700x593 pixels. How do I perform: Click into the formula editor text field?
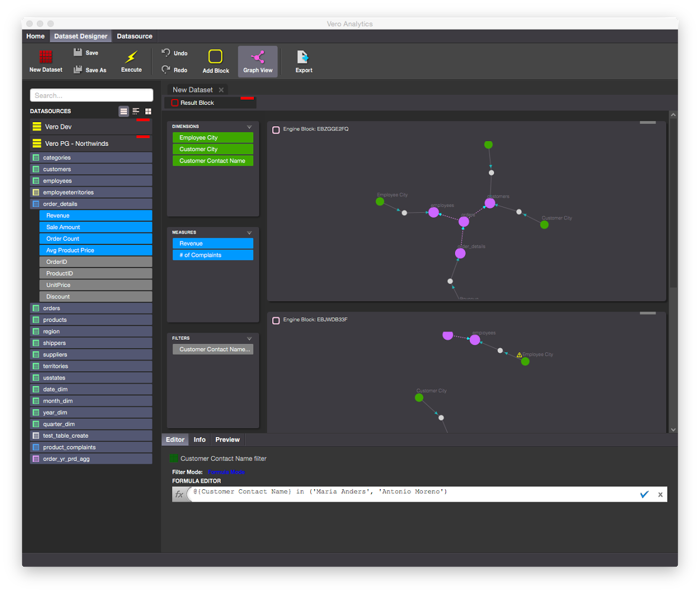tap(413, 494)
